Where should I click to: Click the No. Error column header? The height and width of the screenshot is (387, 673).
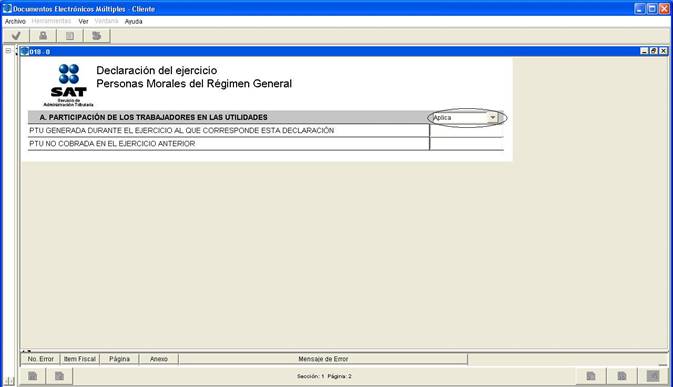40,359
